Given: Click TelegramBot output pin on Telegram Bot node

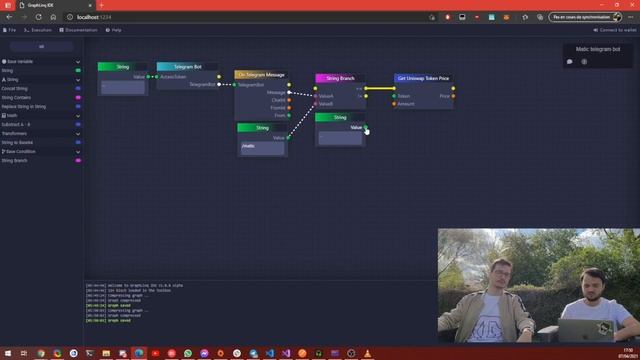Looking at the screenshot, I should pos(219,84).
